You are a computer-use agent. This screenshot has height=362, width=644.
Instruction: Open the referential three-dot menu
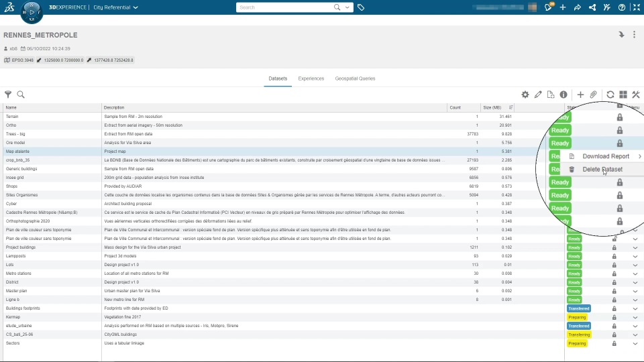634,35
